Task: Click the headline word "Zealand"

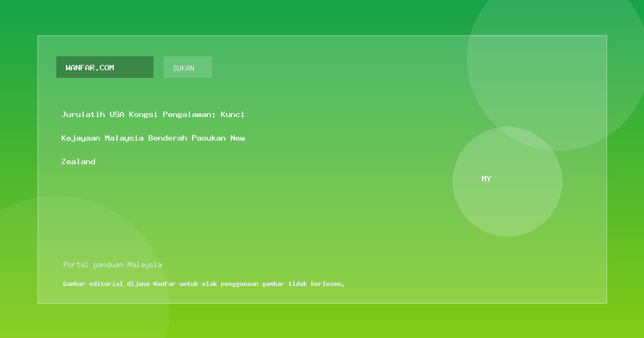Action: (78, 161)
